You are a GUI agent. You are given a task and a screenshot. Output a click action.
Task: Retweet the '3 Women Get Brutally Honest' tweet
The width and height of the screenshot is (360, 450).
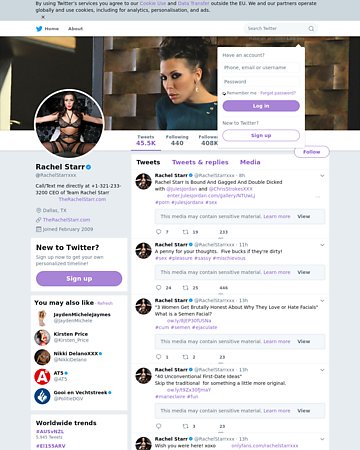click(186, 357)
